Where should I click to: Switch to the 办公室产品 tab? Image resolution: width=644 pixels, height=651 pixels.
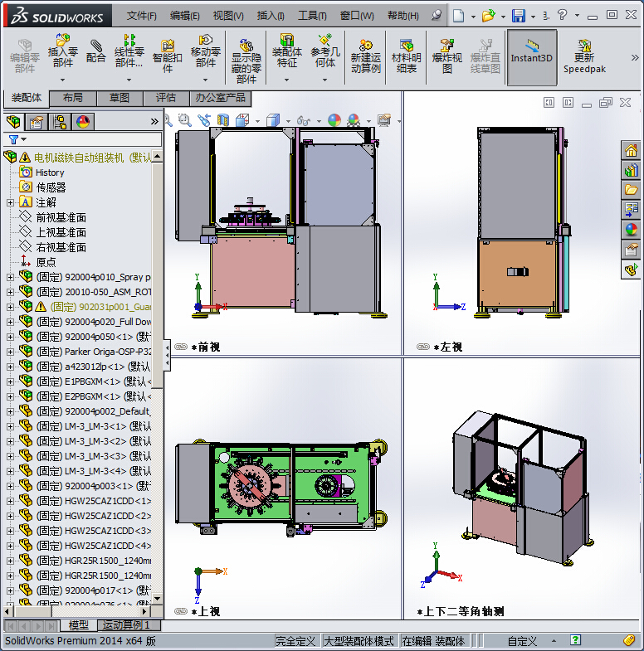pyautogui.click(x=221, y=98)
